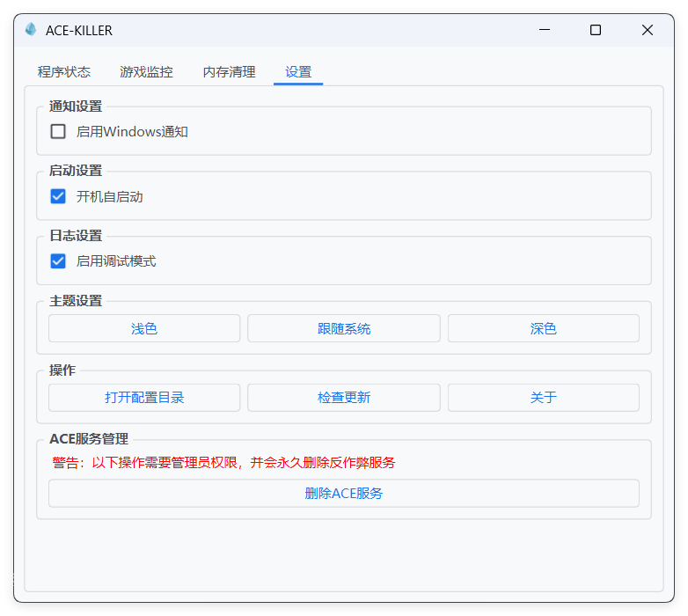Set theme to 跟随系统
Viewport: 688px width, 616px height.
[x=344, y=328]
